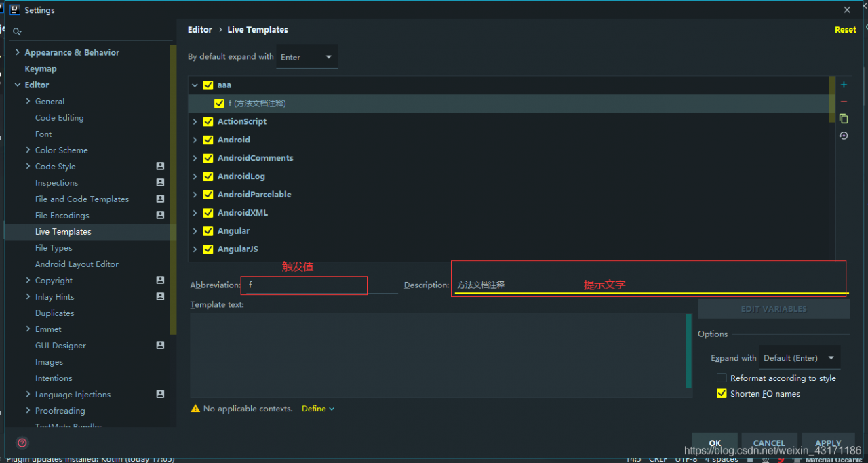Click the project-level icon beside Inspections
This screenshot has width=868, height=463.
[x=160, y=182]
